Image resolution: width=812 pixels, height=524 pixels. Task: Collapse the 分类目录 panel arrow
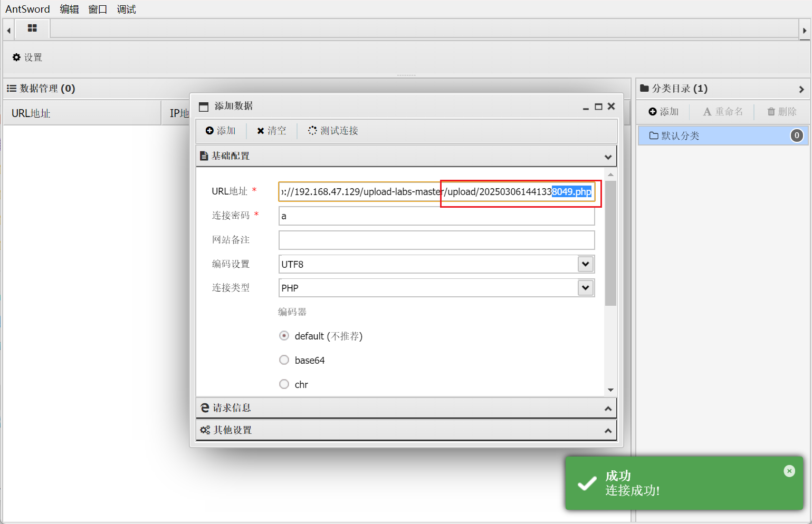click(801, 89)
